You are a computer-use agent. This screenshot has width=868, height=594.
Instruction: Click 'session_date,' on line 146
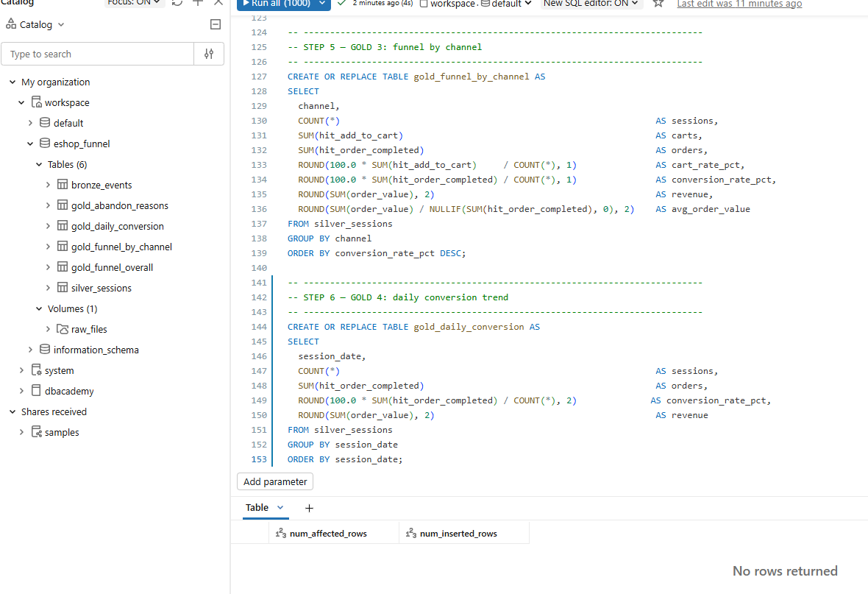coord(332,356)
